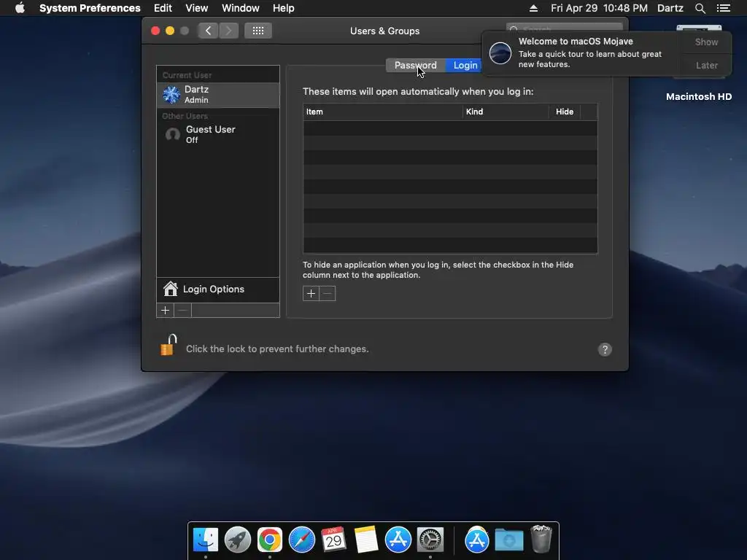Click the date and time in menu bar

(x=599, y=8)
